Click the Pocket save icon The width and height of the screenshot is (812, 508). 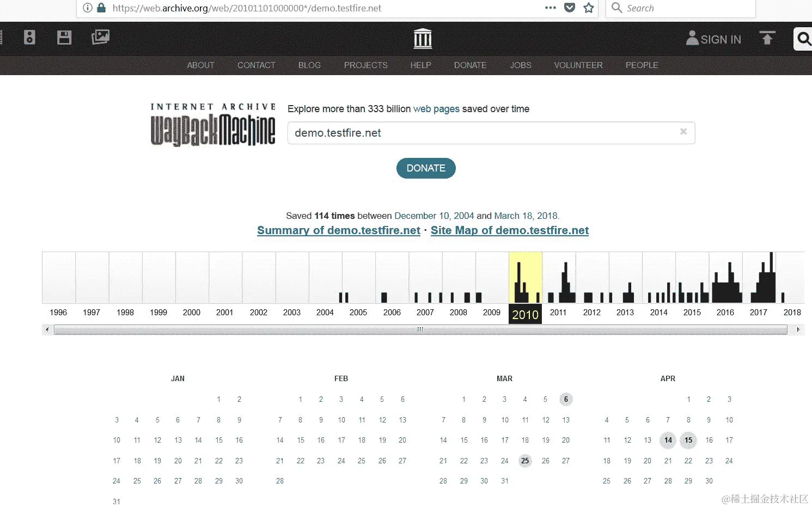pos(570,8)
